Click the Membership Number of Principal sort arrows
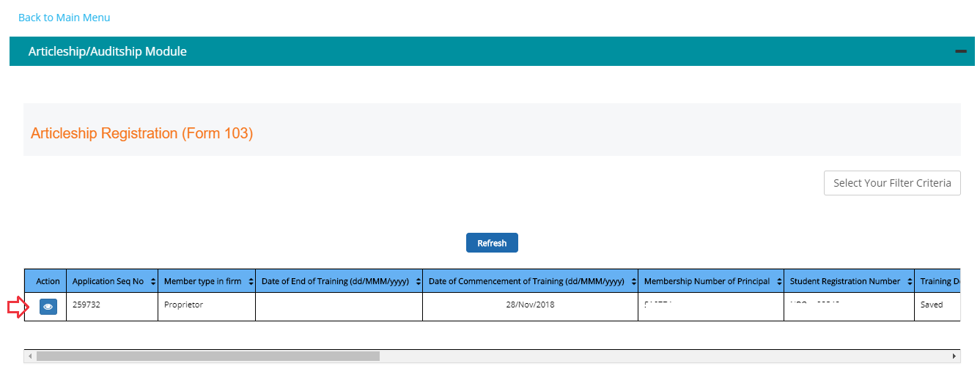980x377 pixels. (x=779, y=282)
